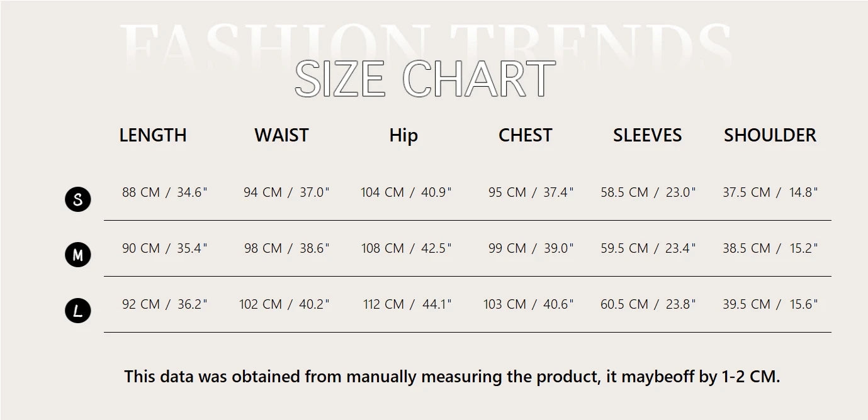Click the black M size badge
Screen dimensions: 868x420
[78, 255]
